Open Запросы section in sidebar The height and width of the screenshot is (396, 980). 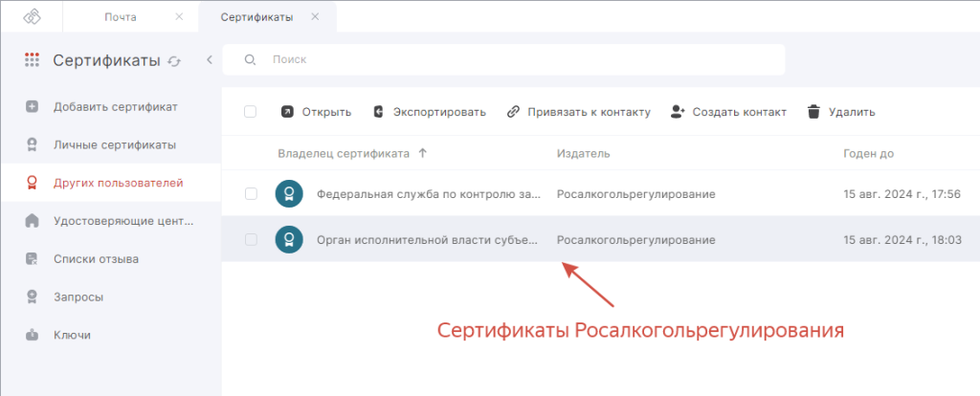[x=78, y=297]
